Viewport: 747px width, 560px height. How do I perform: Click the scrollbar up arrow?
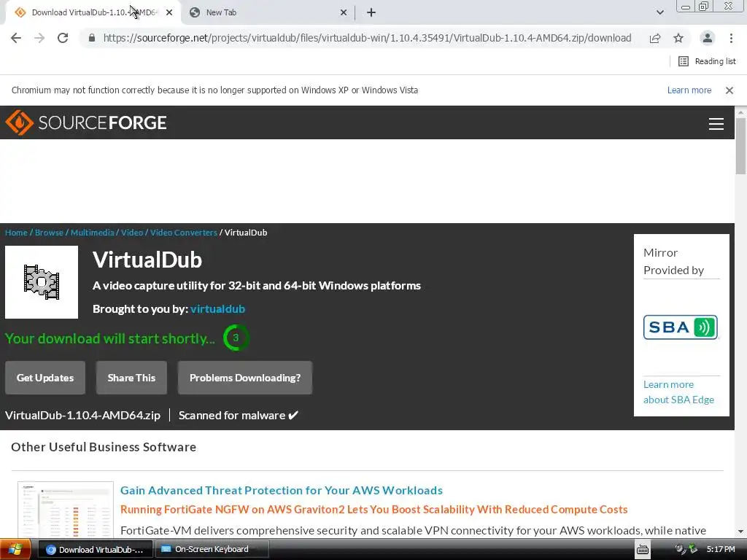tap(740, 113)
